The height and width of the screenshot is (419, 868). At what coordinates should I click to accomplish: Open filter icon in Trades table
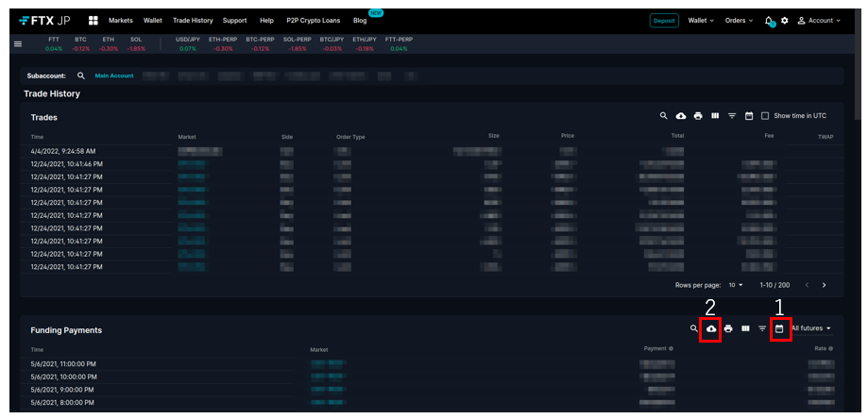(x=732, y=116)
